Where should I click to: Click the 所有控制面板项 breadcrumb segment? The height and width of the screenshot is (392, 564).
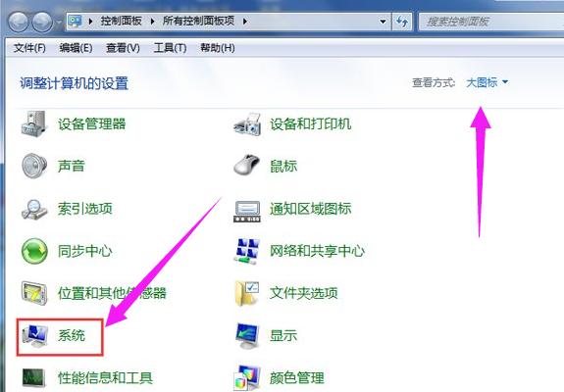[x=198, y=21]
